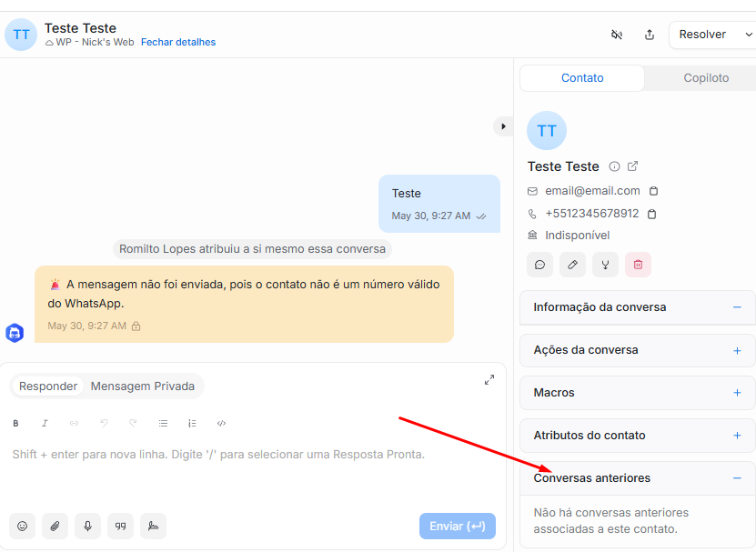Attach a file with the paperclip icon

(55, 526)
